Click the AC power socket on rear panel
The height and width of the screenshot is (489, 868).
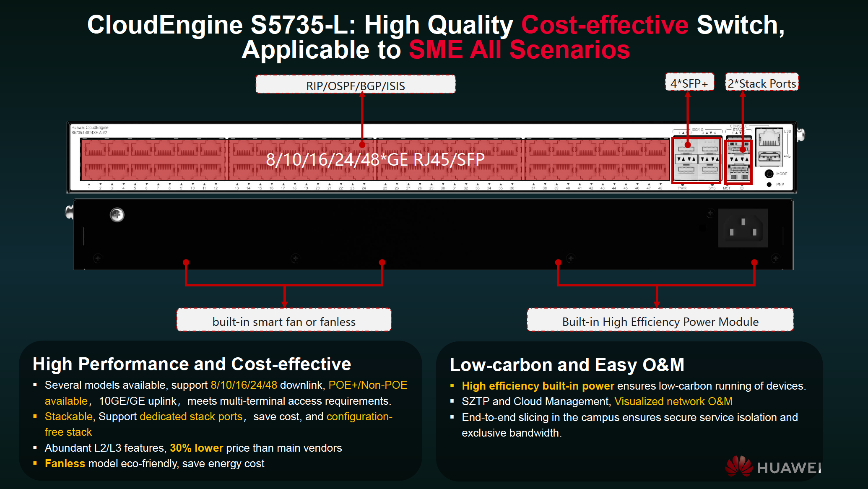(743, 228)
